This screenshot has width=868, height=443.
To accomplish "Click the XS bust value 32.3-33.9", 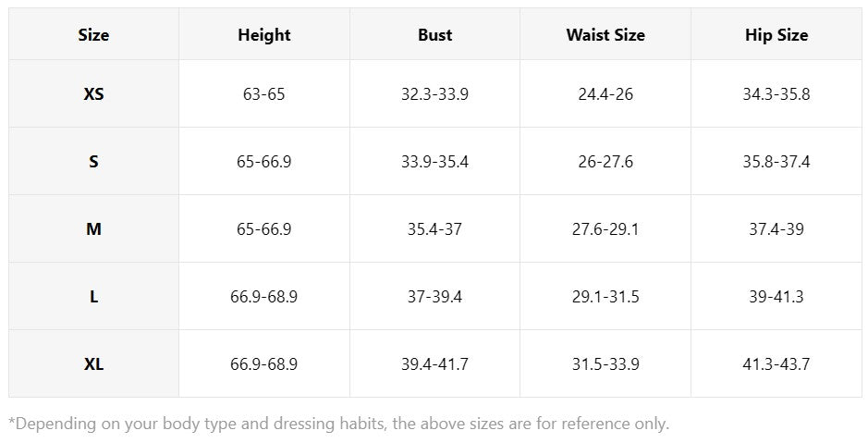I will coord(434,93).
